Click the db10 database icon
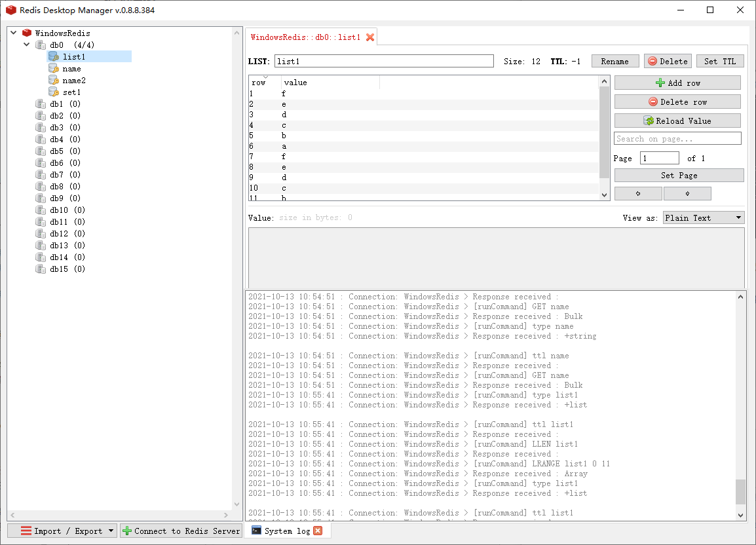 (41, 210)
